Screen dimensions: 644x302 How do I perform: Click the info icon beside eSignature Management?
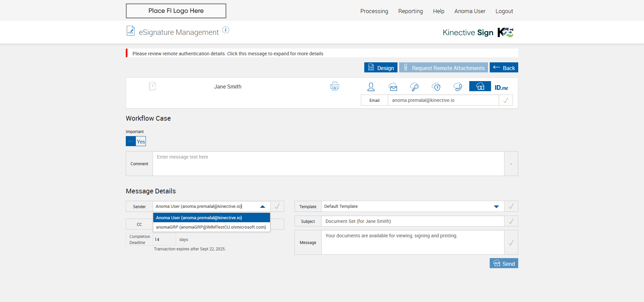pyautogui.click(x=226, y=30)
